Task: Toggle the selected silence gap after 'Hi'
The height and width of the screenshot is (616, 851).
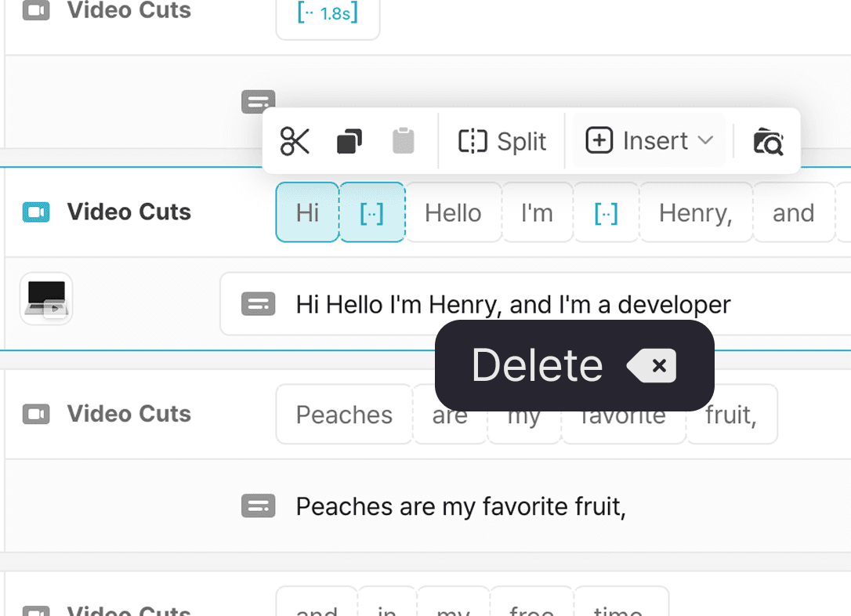Action: click(x=371, y=213)
